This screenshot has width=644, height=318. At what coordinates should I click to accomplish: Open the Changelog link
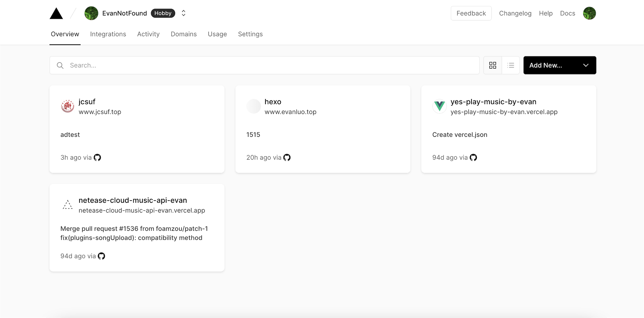pos(515,13)
